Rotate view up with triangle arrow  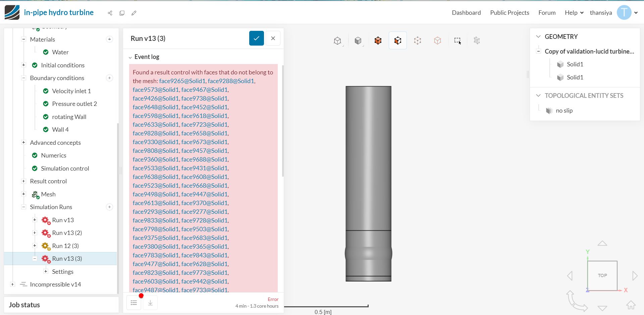[x=602, y=243]
